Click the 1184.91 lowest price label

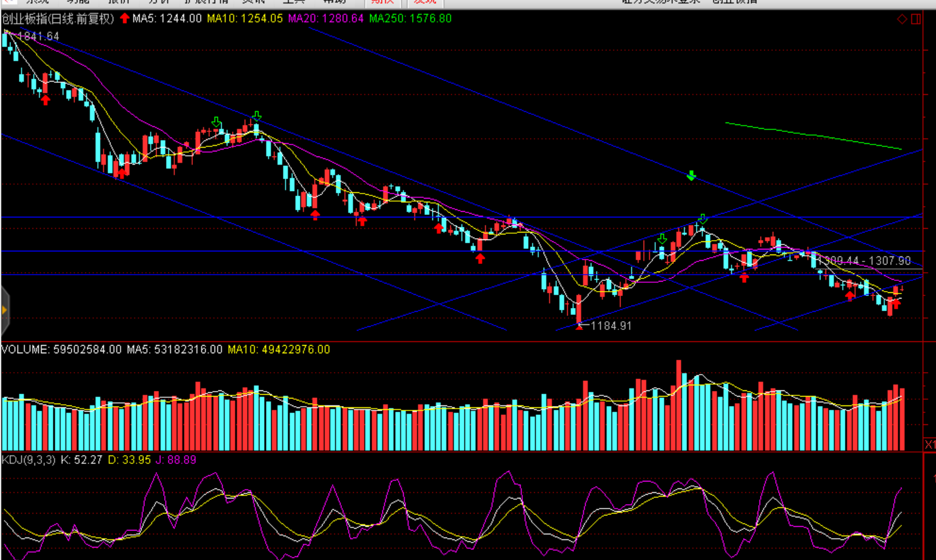tap(610, 326)
